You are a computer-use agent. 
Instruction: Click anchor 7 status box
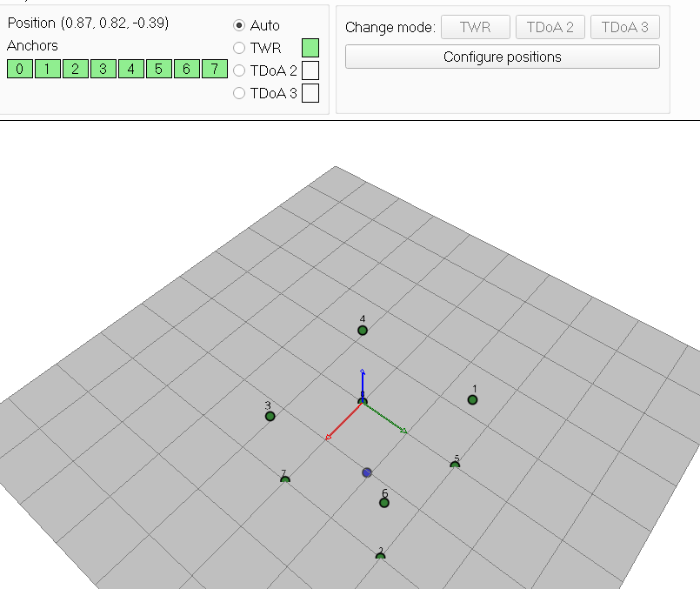pyautogui.click(x=214, y=70)
